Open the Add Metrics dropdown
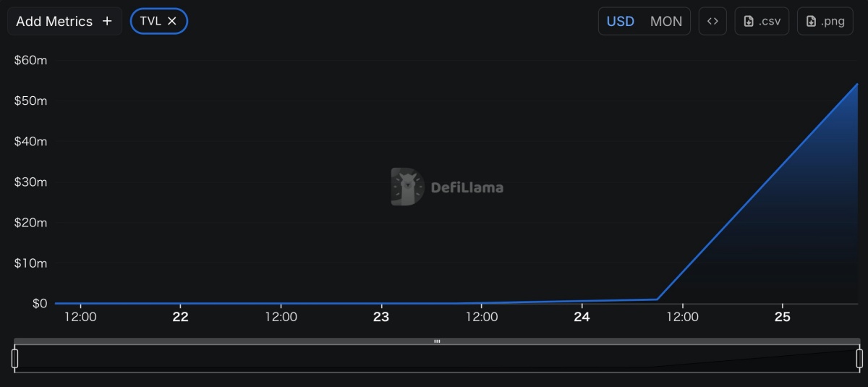868x387 pixels. pyautogui.click(x=54, y=21)
